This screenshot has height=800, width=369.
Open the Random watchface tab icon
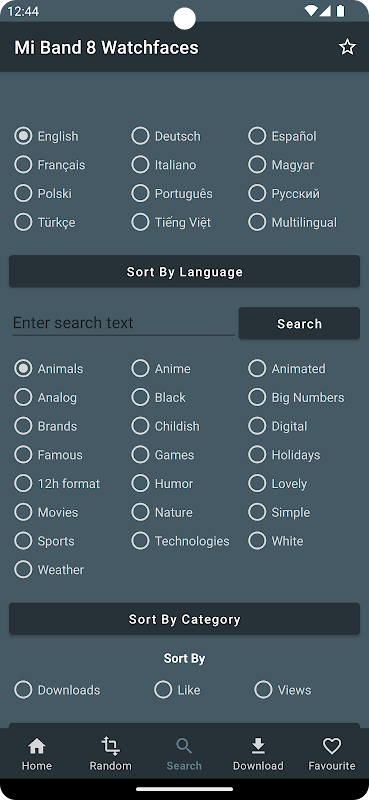pyautogui.click(x=110, y=746)
